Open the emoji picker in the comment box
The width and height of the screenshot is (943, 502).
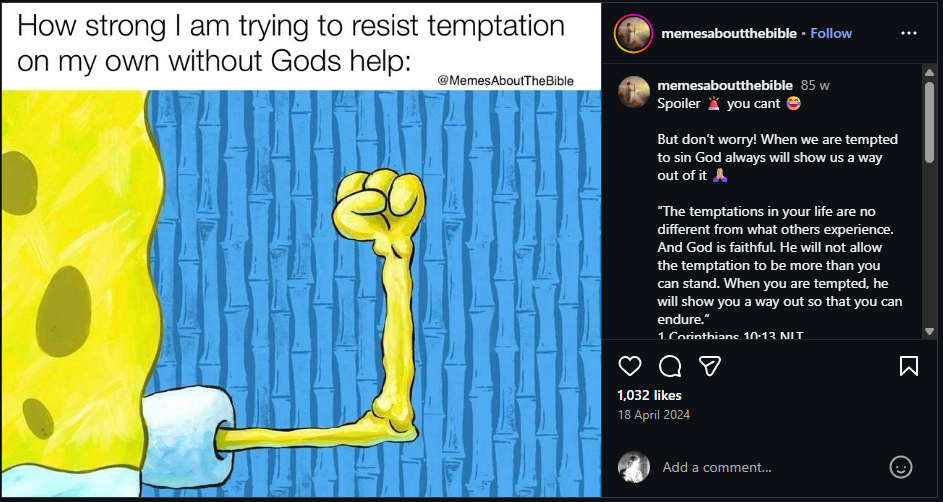point(901,467)
